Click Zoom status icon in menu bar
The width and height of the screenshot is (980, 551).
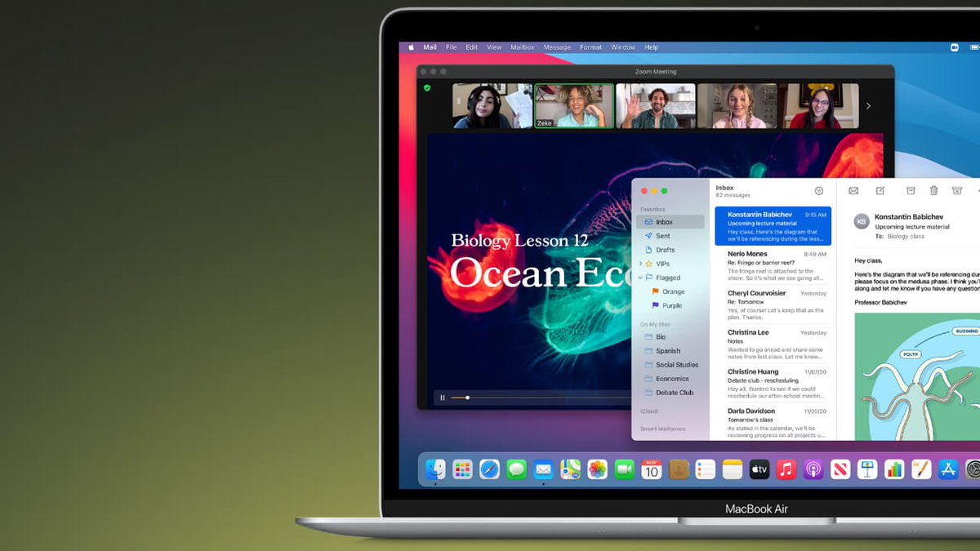(x=954, y=47)
